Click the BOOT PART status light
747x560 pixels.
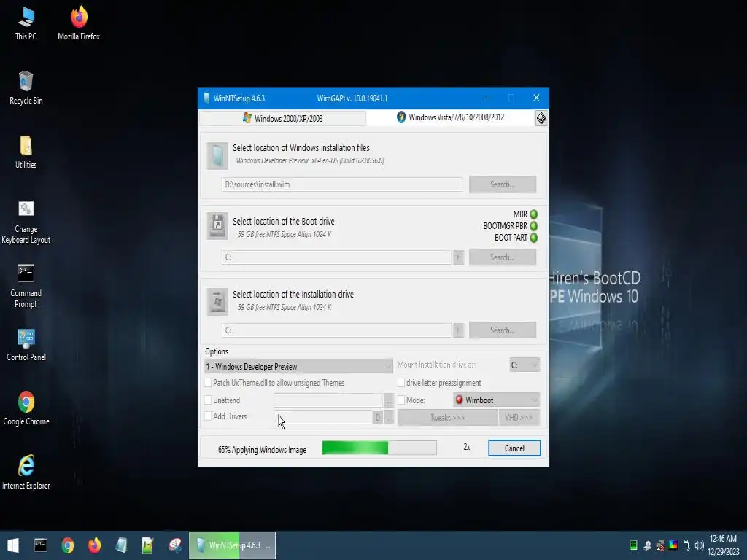tap(533, 237)
